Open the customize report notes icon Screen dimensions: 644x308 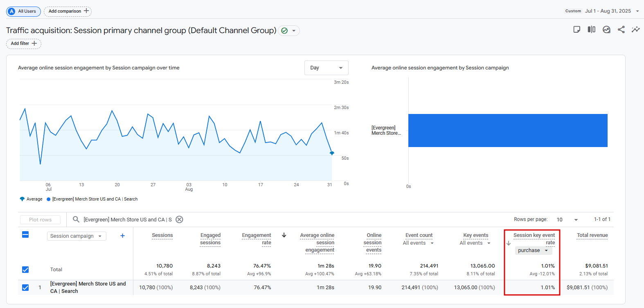[x=576, y=29]
